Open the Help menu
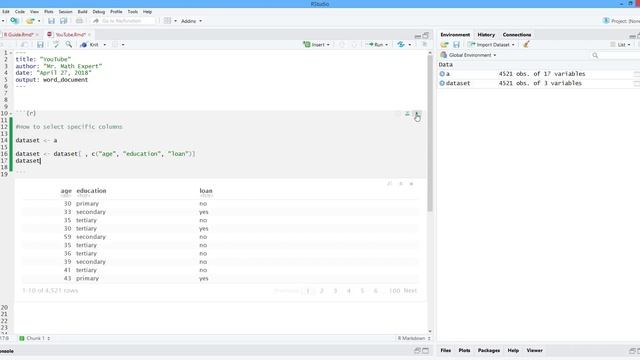This screenshot has height=360, width=640. [147, 12]
